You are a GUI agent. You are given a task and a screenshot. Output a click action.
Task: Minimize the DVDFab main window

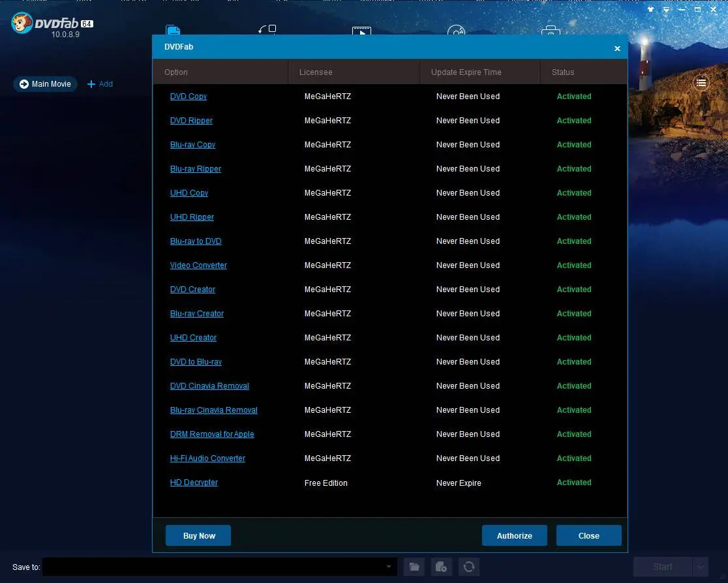tap(682, 9)
